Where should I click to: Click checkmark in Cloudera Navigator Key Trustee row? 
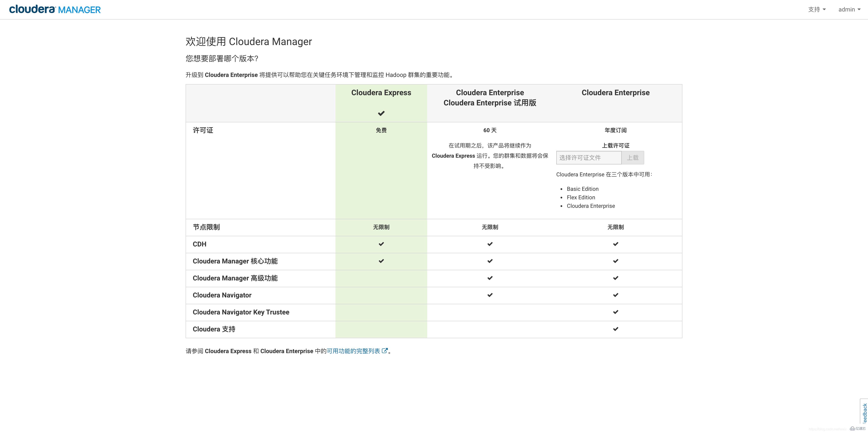coord(616,312)
